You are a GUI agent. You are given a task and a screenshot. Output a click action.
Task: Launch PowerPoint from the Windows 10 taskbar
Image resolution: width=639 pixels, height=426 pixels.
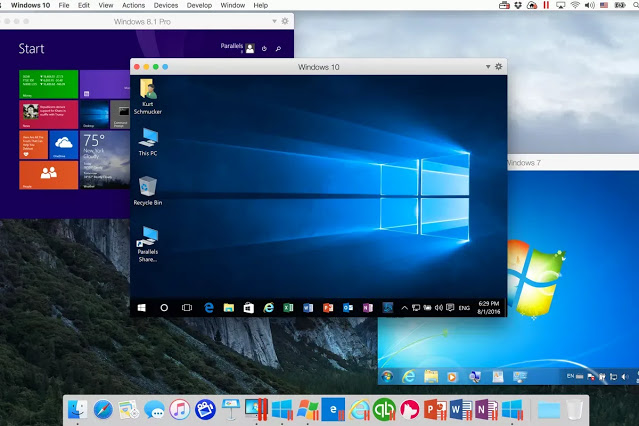tap(328, 308)
